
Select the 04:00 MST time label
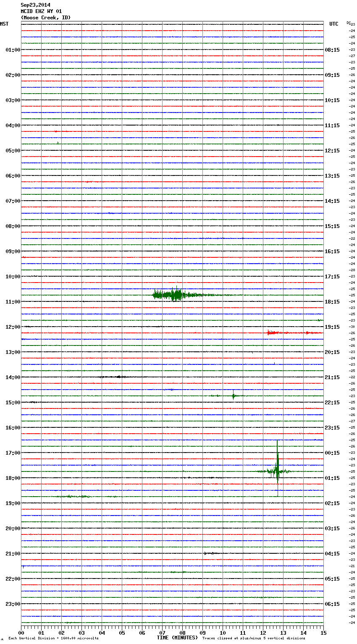click(13, 126)
